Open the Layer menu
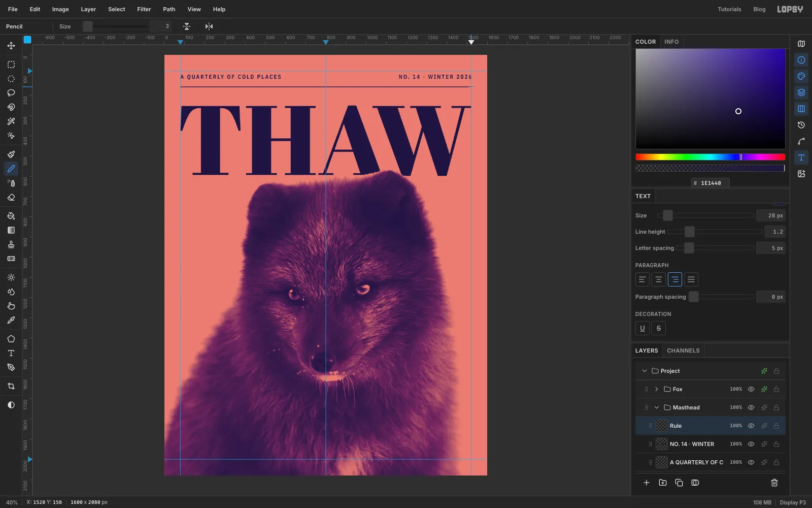The width and height of the screenshot is (812, 508). [x=88, y=9]
